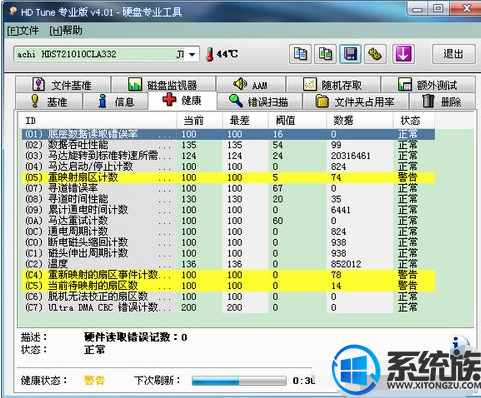481x398 pixels.
Task: Click the 当前 column header
Action: coord(199,120)
